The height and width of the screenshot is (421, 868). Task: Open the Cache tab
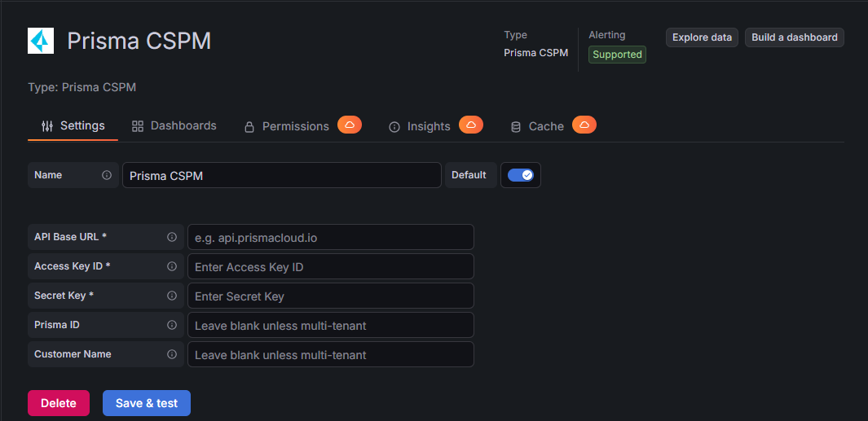pyautogui.click(x=537, y=126)
